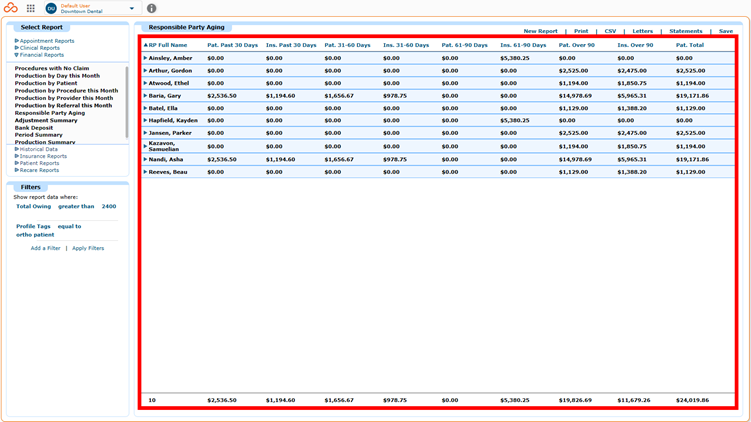
Task: Edit the 2400 filter value
Action: (109, 206)
